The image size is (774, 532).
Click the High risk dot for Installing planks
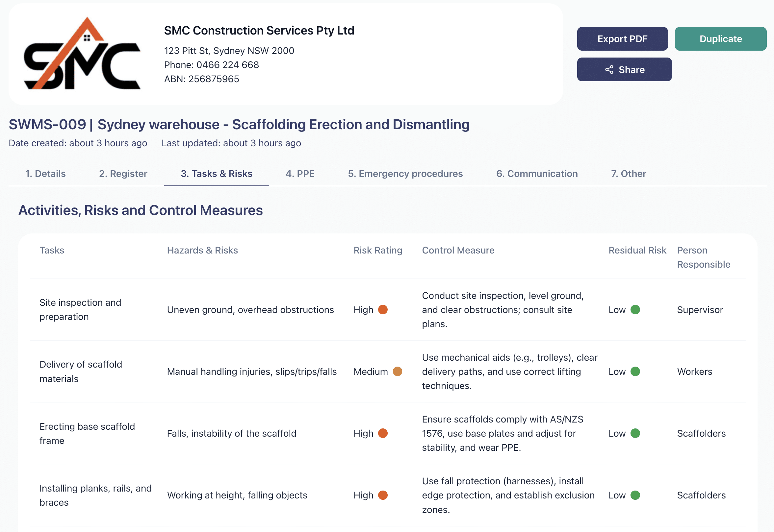(x=383, y=495)
